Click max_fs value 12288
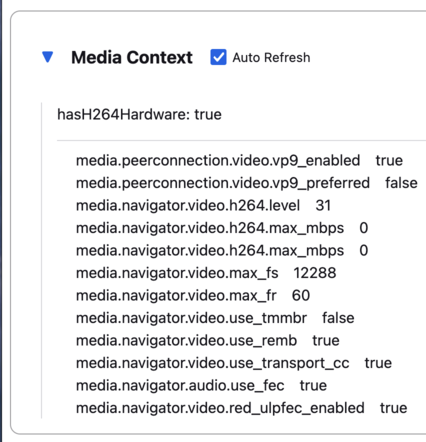 315,273
